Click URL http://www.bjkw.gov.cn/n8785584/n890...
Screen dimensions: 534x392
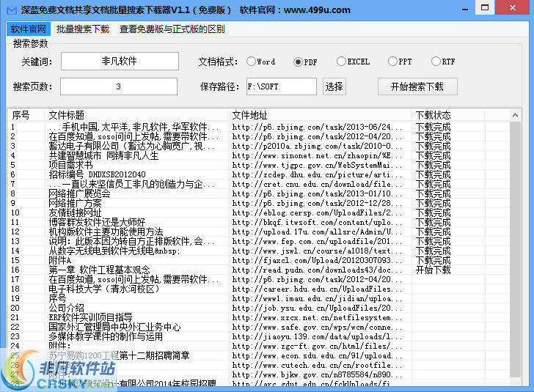tap(317, 375)
